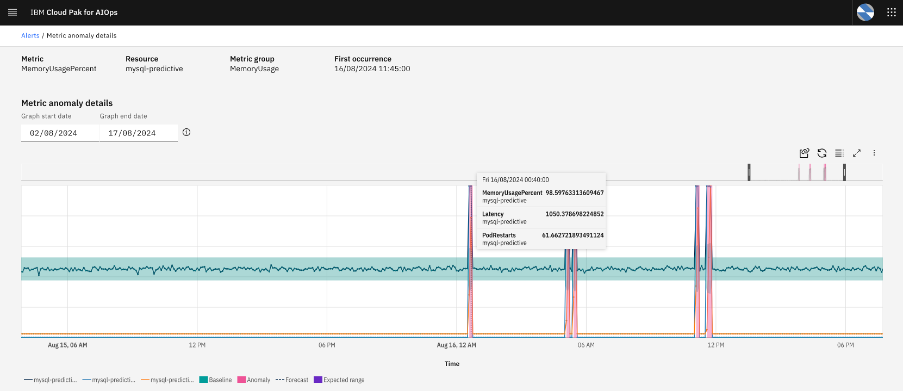904x392 pixels.
Task: Open the hamburger navigation menu
Action: 12,12
